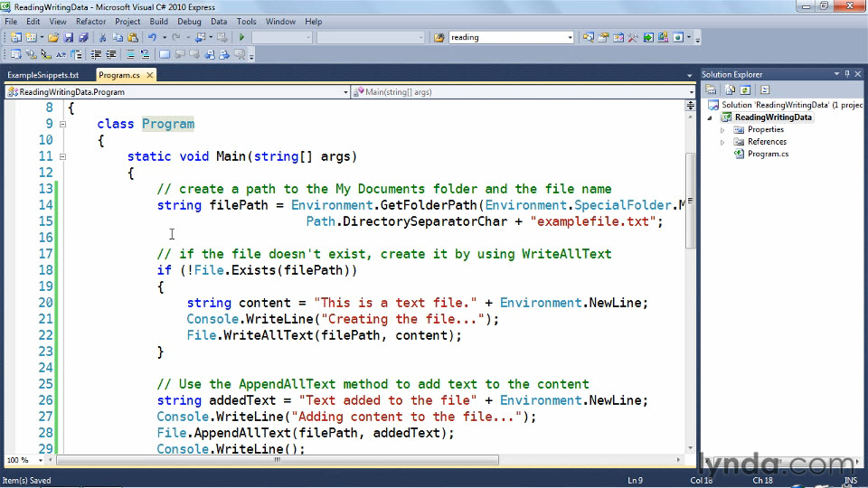This screenshot has width=868, height=488.
Task: Click the horizontal scrollbar thumb in editor
Action: [278, 460]
